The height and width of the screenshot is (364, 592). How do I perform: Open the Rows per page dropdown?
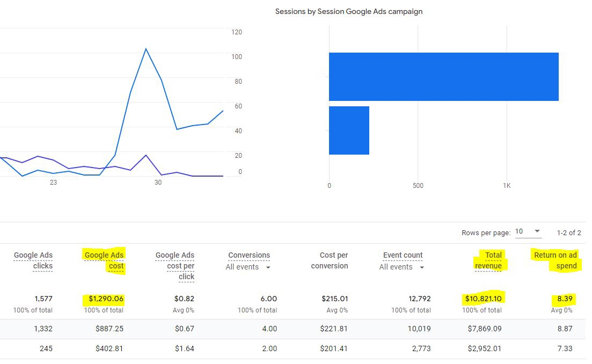pyautogui.click(x=528, y=232)
